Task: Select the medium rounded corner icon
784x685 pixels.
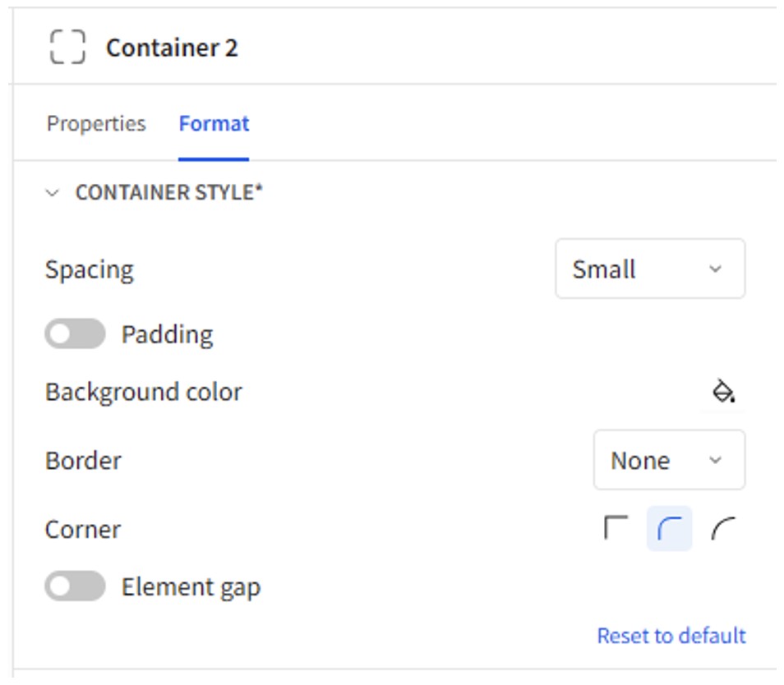Action: (x=670, y=528)
